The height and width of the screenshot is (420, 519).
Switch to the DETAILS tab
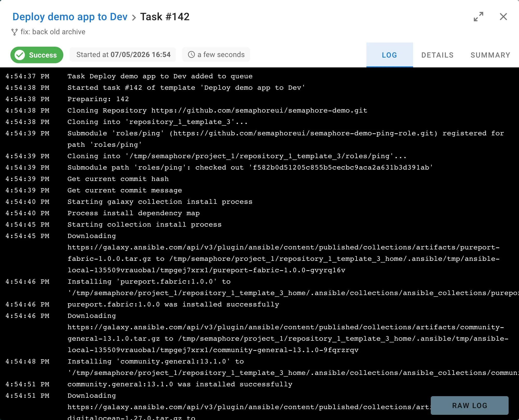[437, 55]
